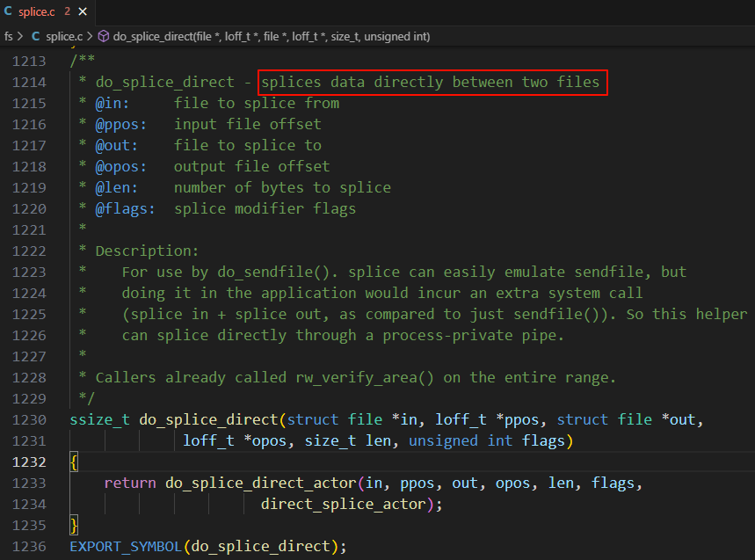The image size is (755, 560).
Task: Close the splice.c tab
Action: [x=83, y=11]
